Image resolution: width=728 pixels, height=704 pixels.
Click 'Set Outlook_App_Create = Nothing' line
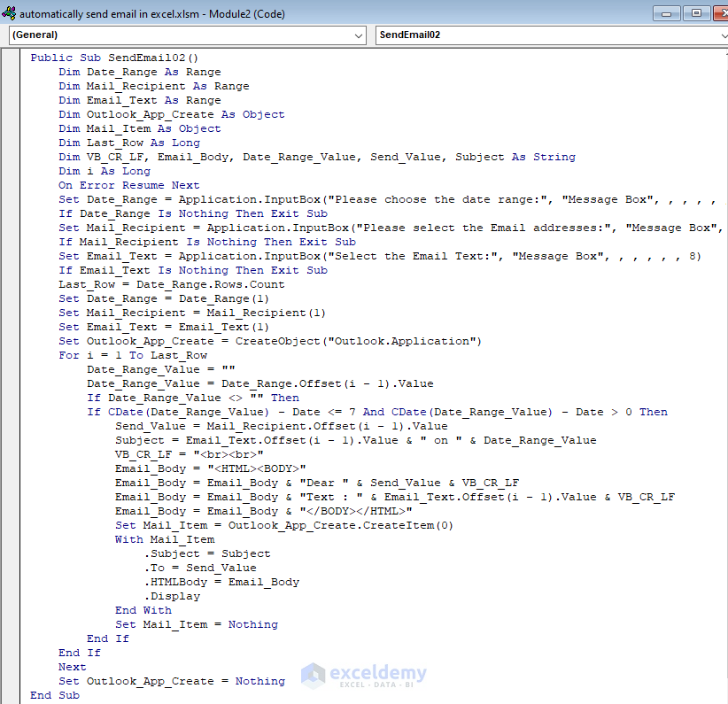pos(172,681)
